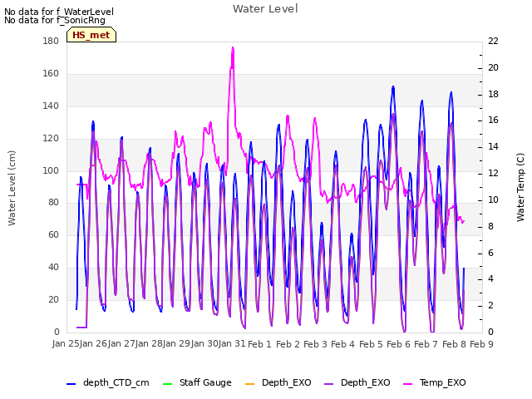This screenshot has height=399, width=532.
Task: Click the Feb 6 x-axis tick label
Action: (x=398, y=344)
